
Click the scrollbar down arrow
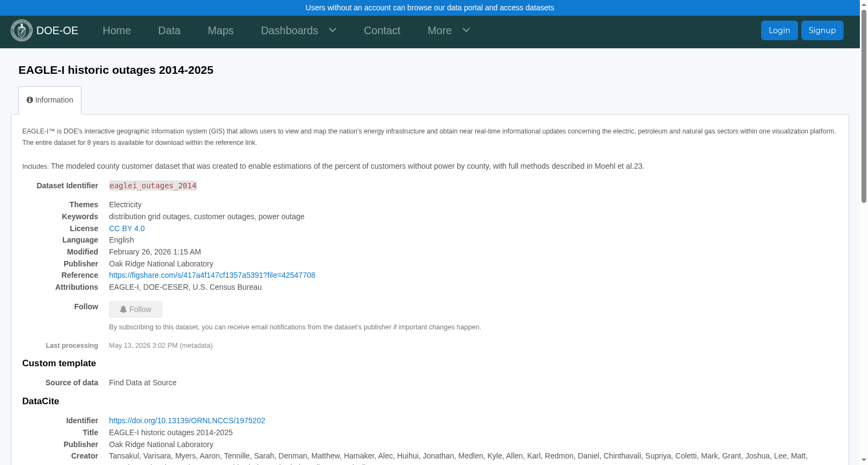864,460
